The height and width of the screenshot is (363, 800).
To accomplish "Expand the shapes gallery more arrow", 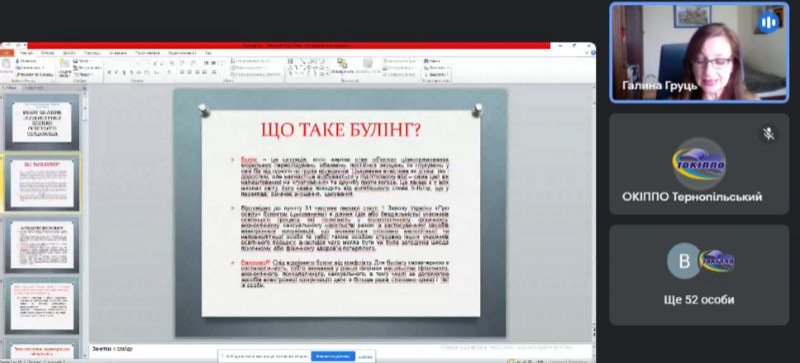I will tap(328, 75).
